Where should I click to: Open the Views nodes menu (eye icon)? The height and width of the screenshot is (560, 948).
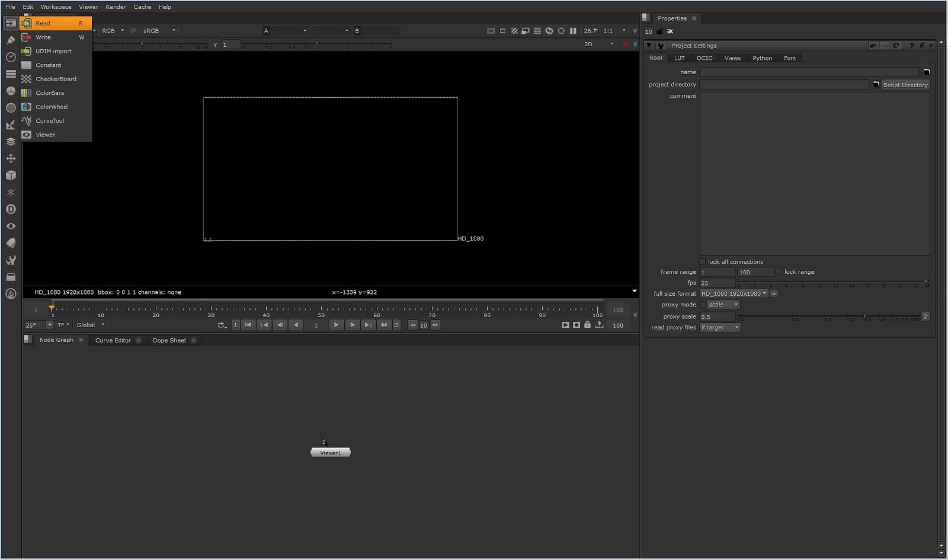click(x=11, y=226)
